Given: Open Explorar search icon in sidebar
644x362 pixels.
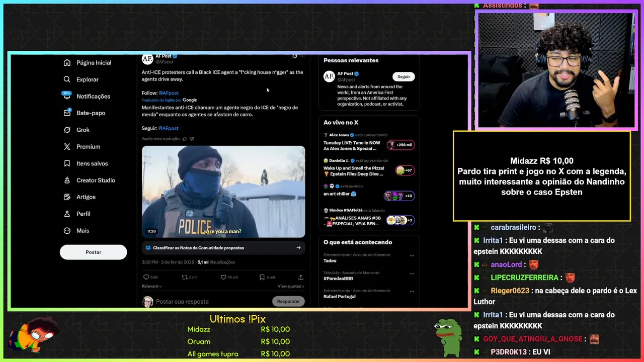Looking at the screenshot, I should coord(67,79).
